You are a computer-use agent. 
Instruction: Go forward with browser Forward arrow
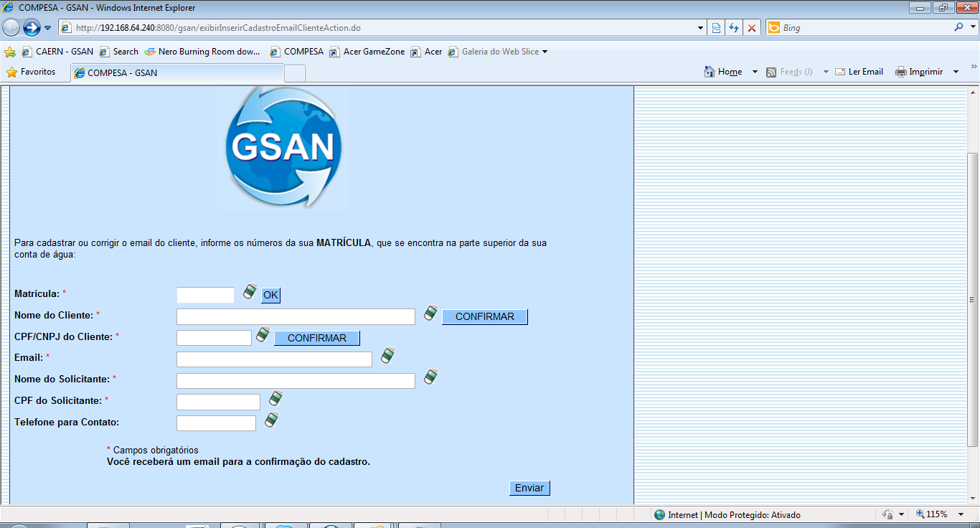32,28
